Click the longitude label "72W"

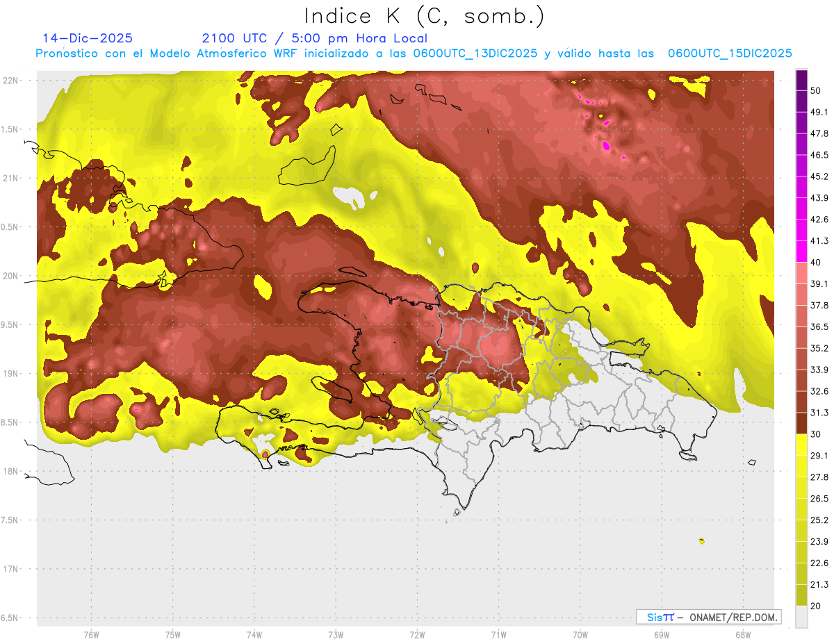click(417, 634)
